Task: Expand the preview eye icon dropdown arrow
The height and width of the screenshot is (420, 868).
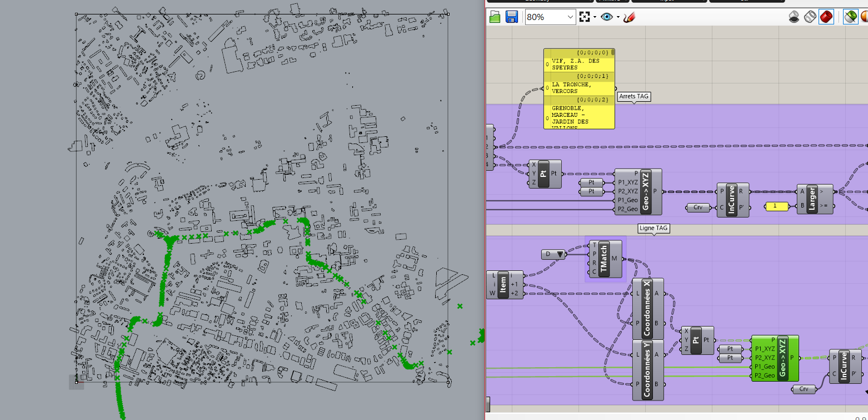Action: click(617, 16)
